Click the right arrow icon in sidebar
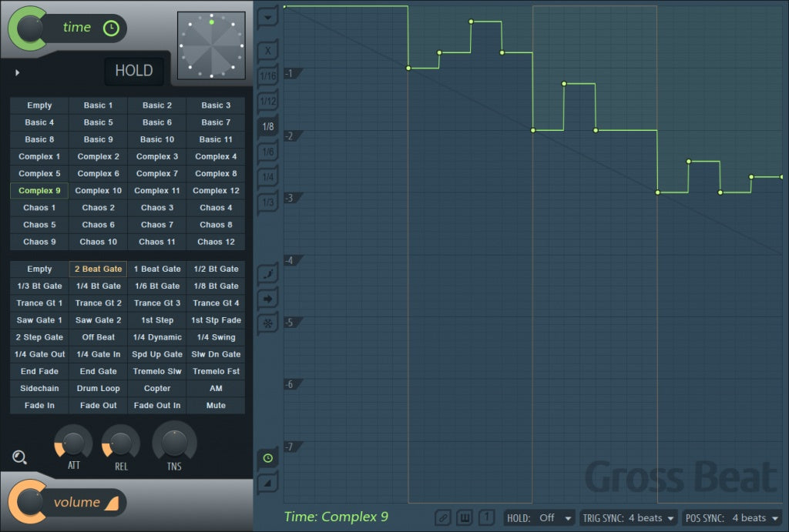Screen dimensions: 789x532 coord(268,298)
